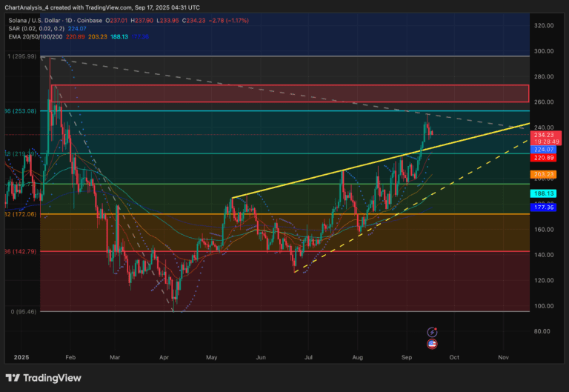Click the close value C234.23
Image resolution: width=569 pixels, height=392 pixels.
point(194,21)
